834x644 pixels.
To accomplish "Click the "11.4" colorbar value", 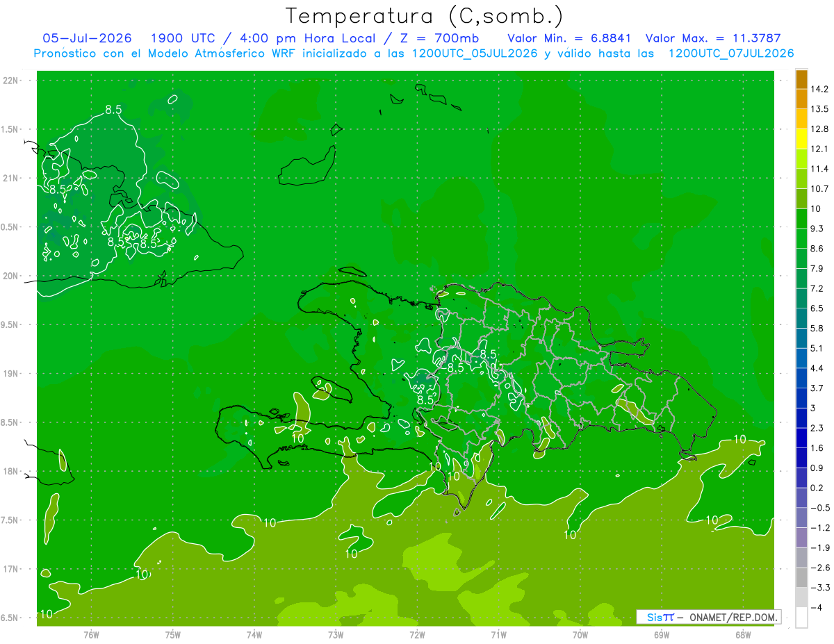I will coord(819,169).
